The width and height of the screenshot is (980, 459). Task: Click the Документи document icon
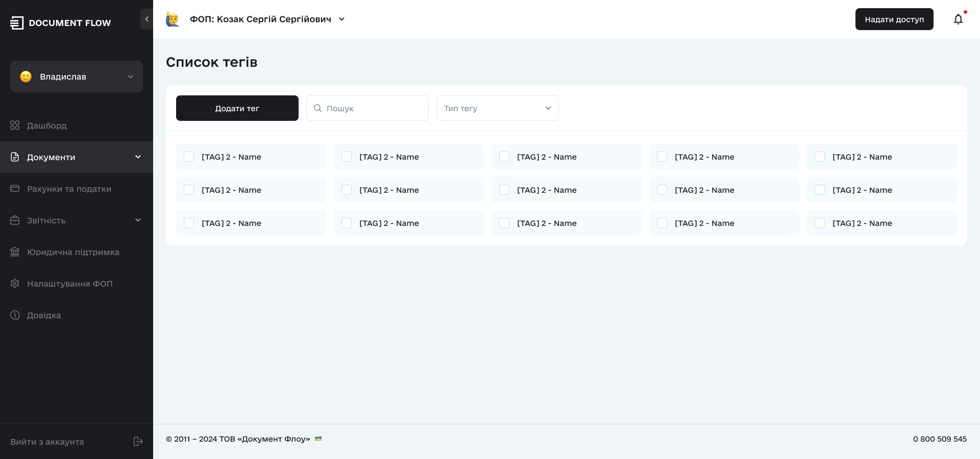15,157
